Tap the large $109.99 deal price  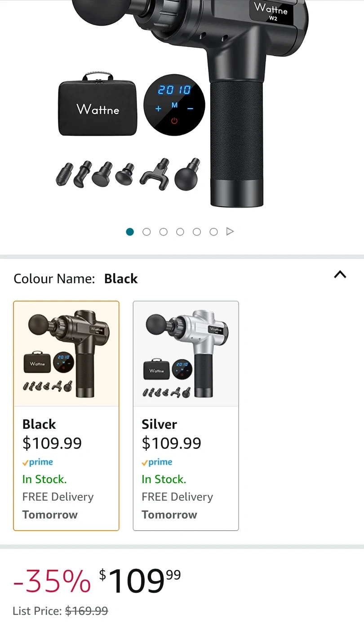(140, 581)
